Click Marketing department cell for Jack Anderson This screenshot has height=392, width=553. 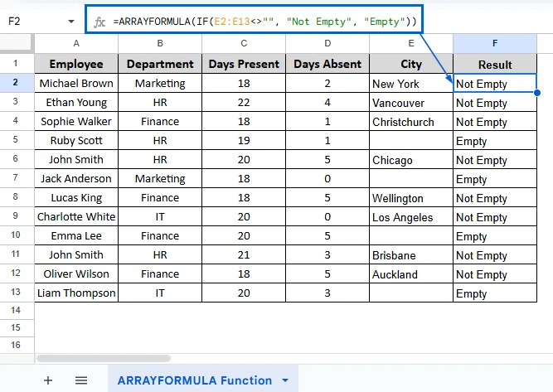[x=160, y=178]
